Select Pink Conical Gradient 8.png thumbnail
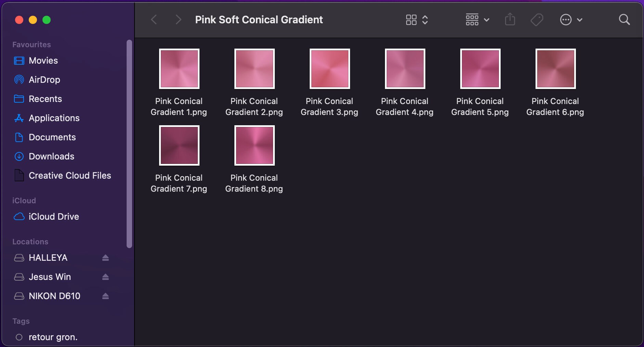Viewport: 644px width, 347px height. 255,145
